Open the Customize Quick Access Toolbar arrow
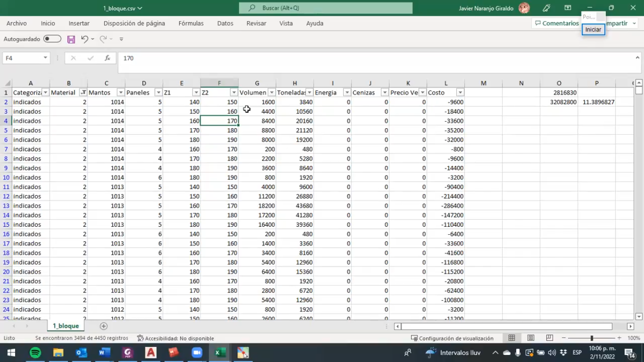644x362 pixels. [x=121, y=39]
